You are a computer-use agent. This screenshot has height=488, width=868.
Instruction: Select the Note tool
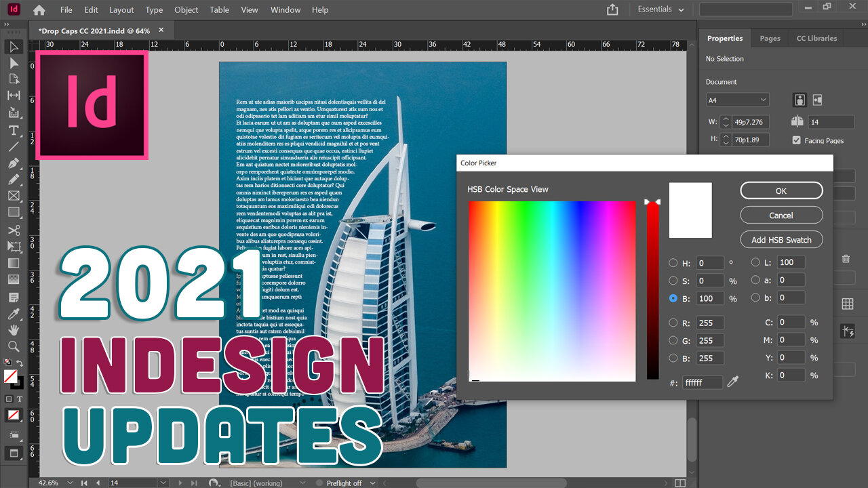click(x=14, y=298)
